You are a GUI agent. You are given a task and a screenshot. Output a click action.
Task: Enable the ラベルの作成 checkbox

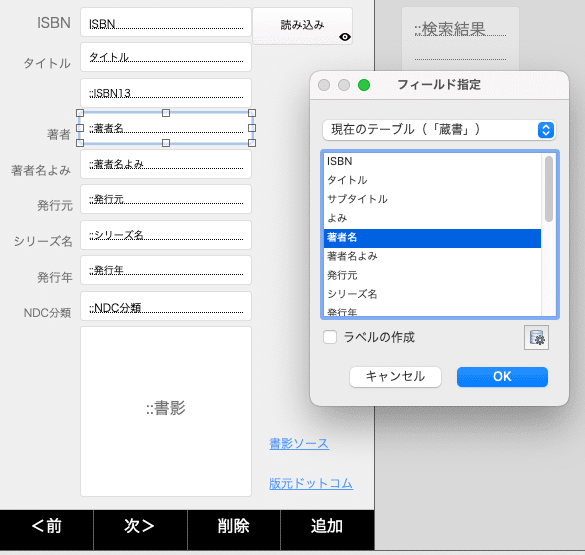(330, 337)
